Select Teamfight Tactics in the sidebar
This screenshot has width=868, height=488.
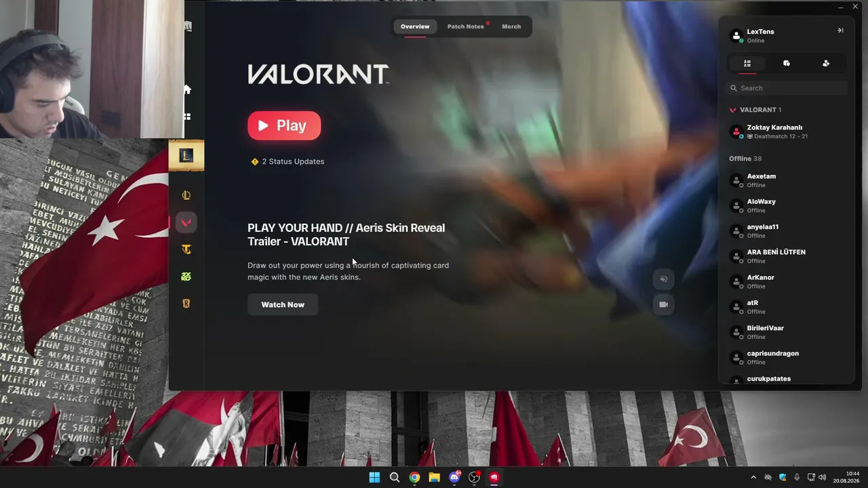click(x=186, y=249)
